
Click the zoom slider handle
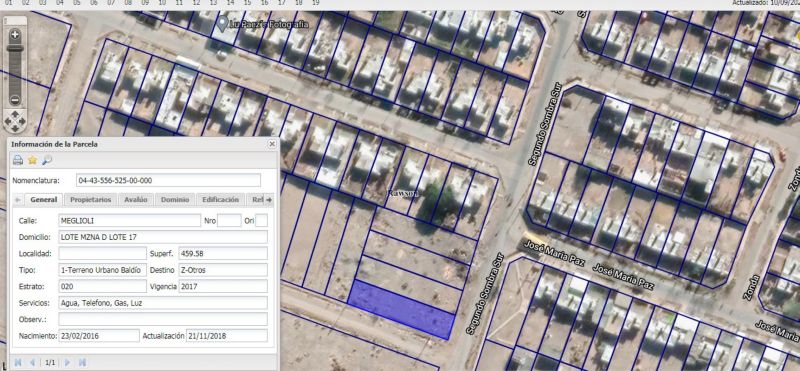[15, 48]
